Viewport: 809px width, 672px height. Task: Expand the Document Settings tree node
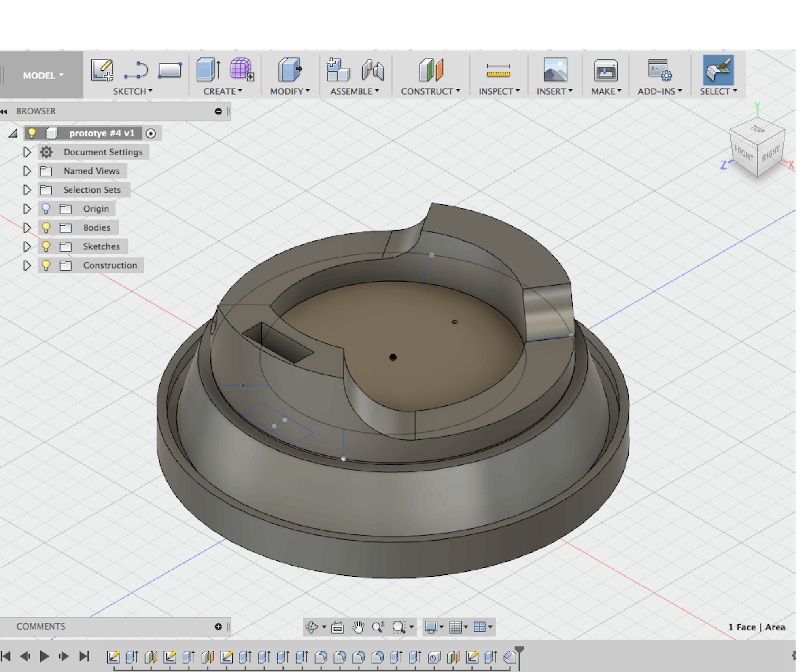tap(27, 152)
